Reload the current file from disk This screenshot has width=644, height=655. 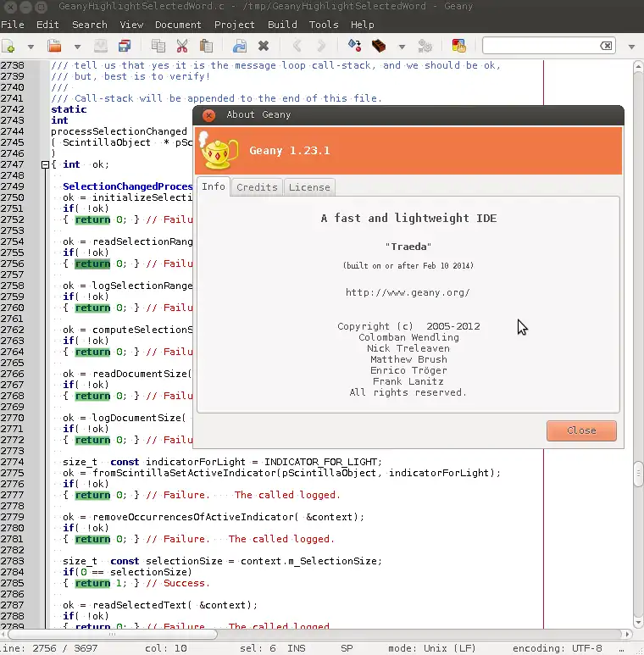click(x=240, y=47)
